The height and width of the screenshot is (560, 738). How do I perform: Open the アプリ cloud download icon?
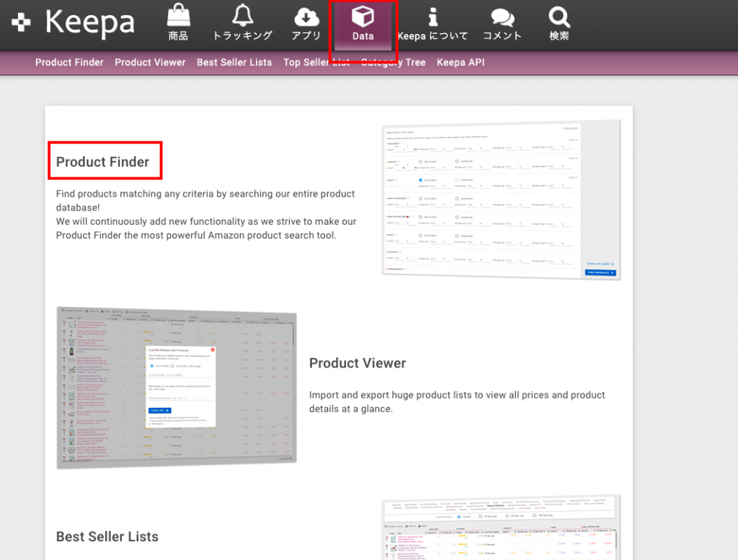[x=306, y=17]
